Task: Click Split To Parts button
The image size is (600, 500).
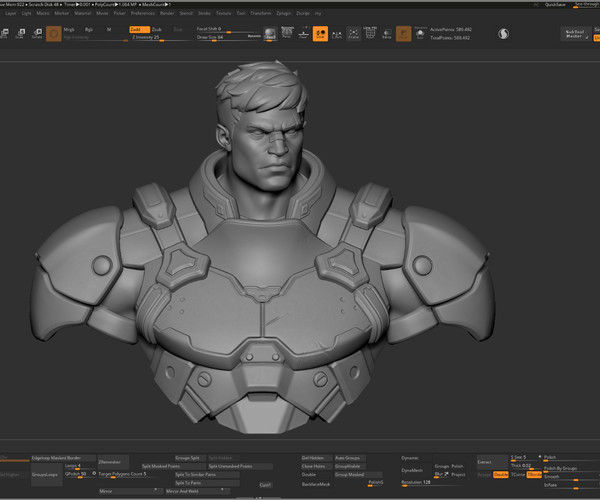Action: click(x=207, y=483)
